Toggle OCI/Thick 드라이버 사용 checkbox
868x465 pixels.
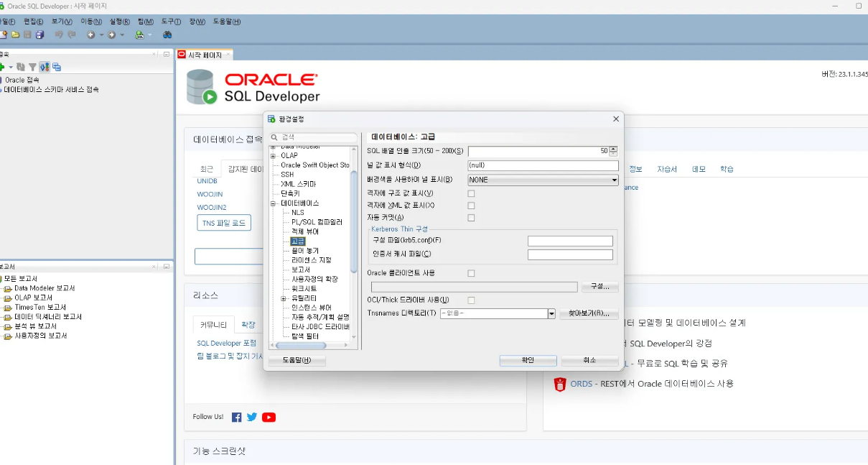[x=471, y=300]
